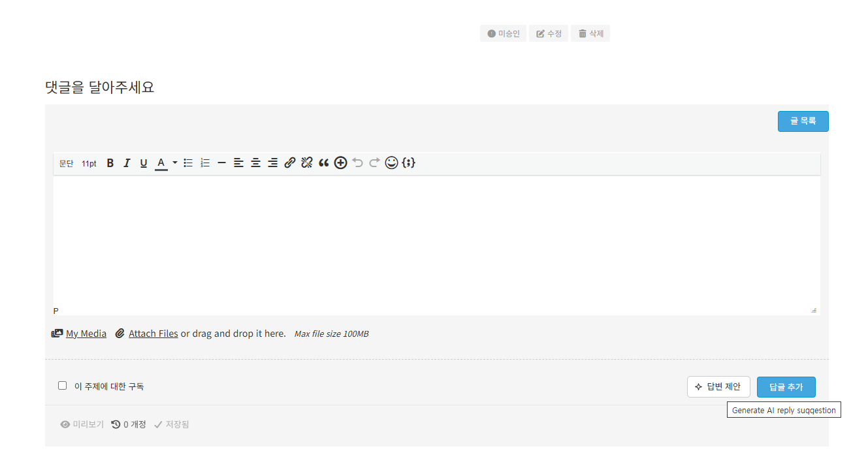Insert a hyperlink with the link icon
Image resolution: width=868 pixels, height=453 pixels.
coord(290,163)
